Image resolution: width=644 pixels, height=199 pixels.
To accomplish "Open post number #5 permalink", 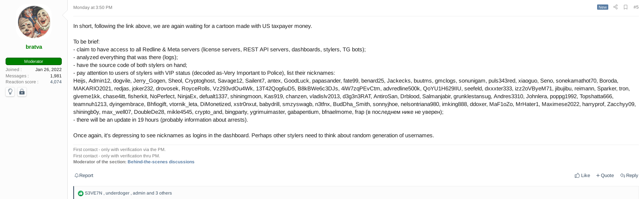I will coord(636,7).
